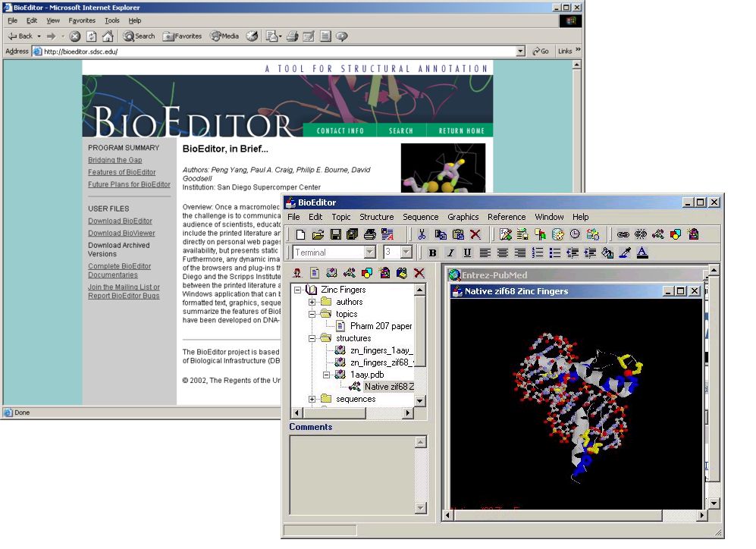Click the Stop icon in Internet Explorer toolbar

coord(75,36)
